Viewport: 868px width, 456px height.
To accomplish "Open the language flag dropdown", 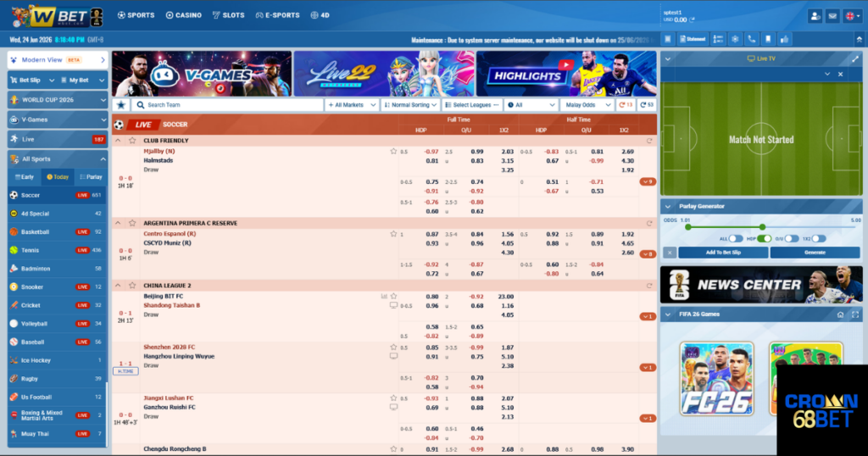I will [852, 16].
